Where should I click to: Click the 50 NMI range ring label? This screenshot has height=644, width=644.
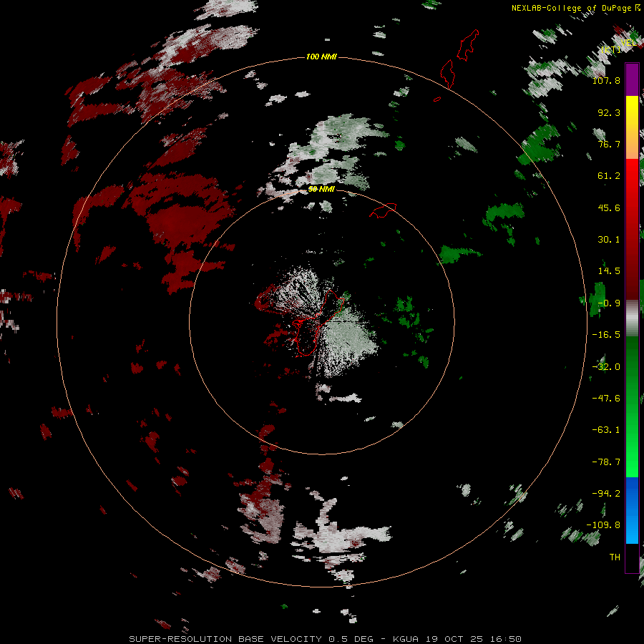coord(321,189)
